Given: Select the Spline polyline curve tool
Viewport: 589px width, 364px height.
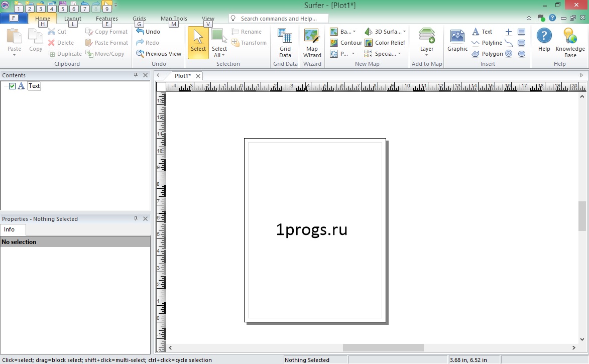Looking at the screenshot, I should click(509, 43).
